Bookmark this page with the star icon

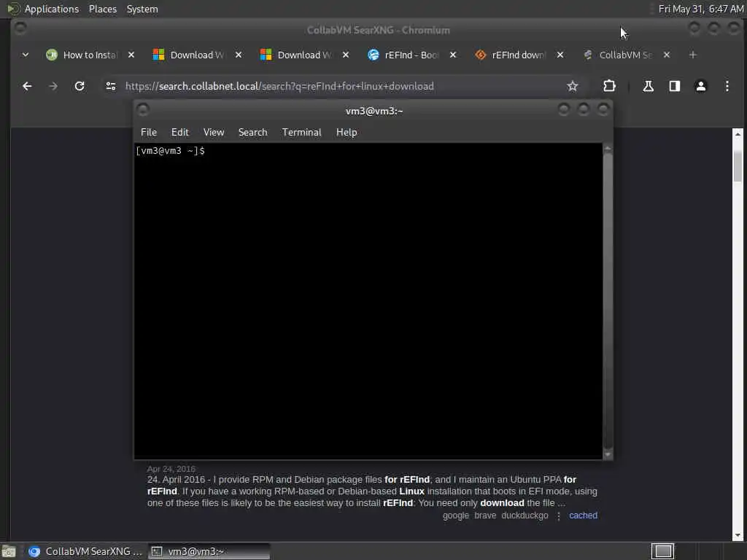click(572, 86)
